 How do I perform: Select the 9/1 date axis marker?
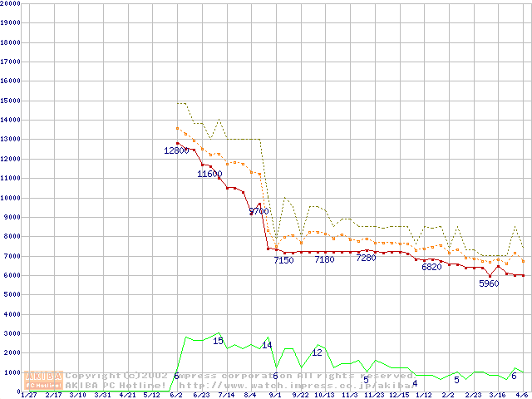coord(275,395)
